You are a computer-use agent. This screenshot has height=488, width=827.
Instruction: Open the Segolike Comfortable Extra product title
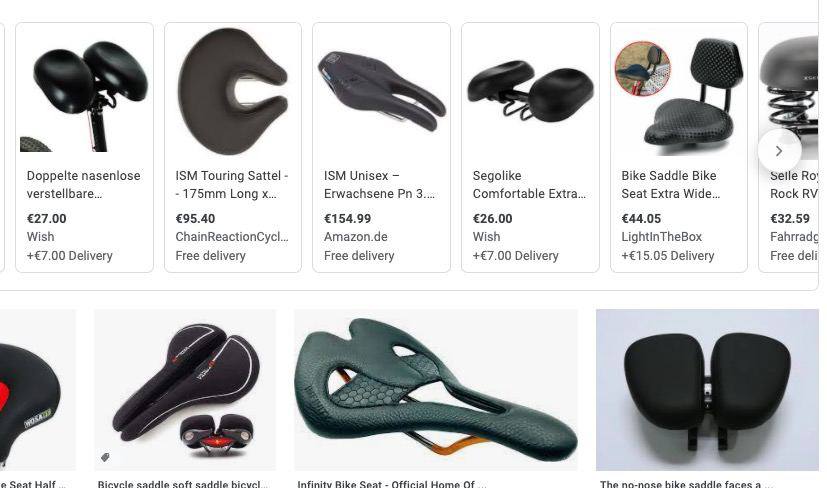point(529,185)
